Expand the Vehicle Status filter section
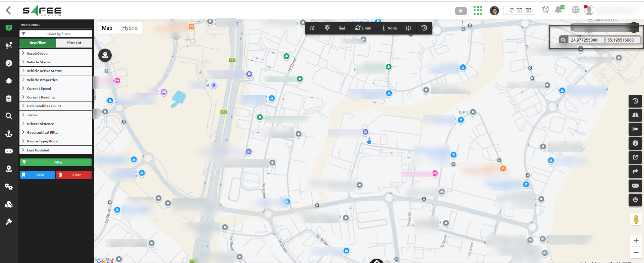This screenshot has width=644, height=263. [x=39, y=62]
